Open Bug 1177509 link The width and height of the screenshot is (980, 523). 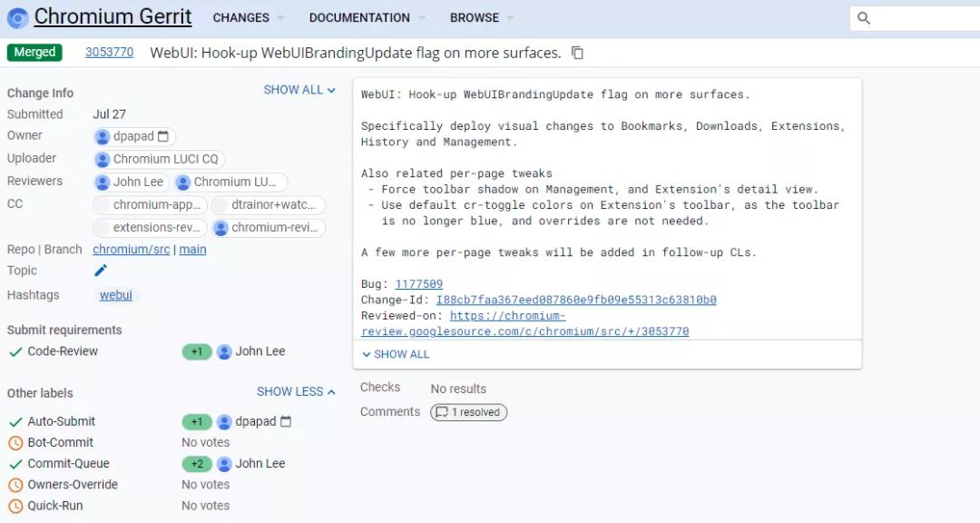coord(418,284)
